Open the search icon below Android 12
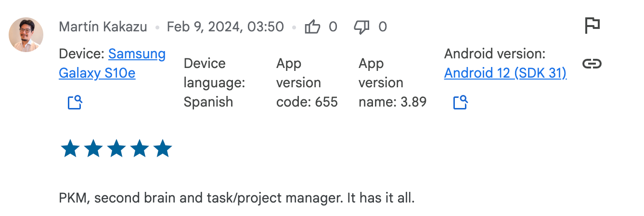Image resolution: width=644 pixels, height=216 pixels. (461, 102)
